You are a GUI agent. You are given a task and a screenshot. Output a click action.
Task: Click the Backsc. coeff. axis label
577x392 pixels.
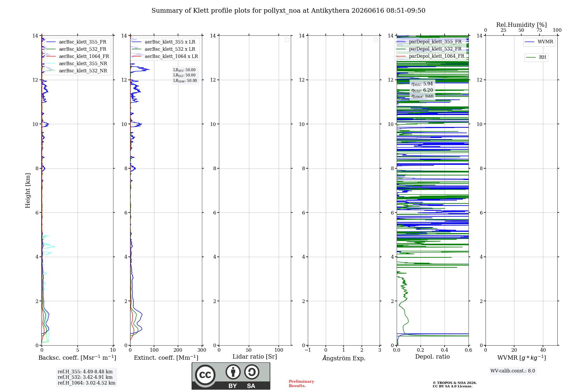77,358
